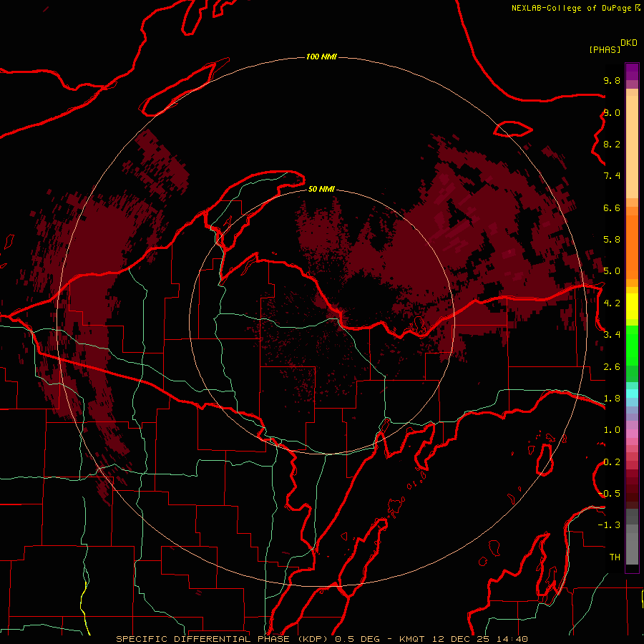The image size is (644, 644).
Task: Click the 1.8 color scale label
Action: pyautogui.click(x=612, y=399)
